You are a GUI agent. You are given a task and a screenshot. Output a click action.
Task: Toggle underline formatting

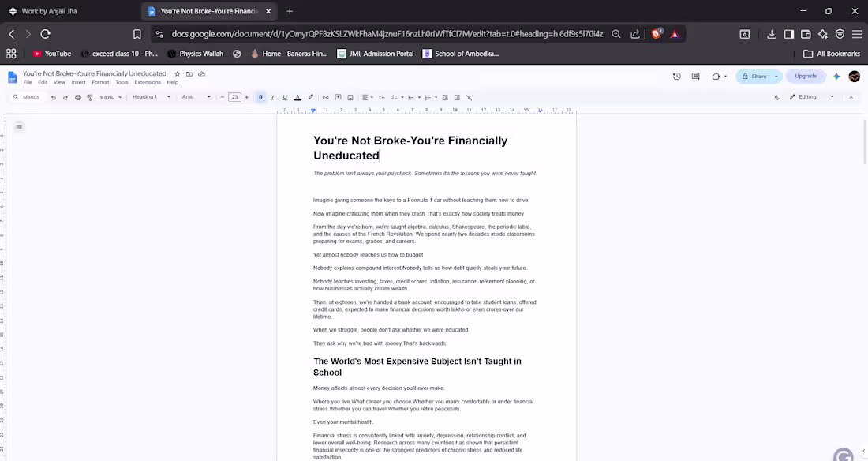click(285, 98)
